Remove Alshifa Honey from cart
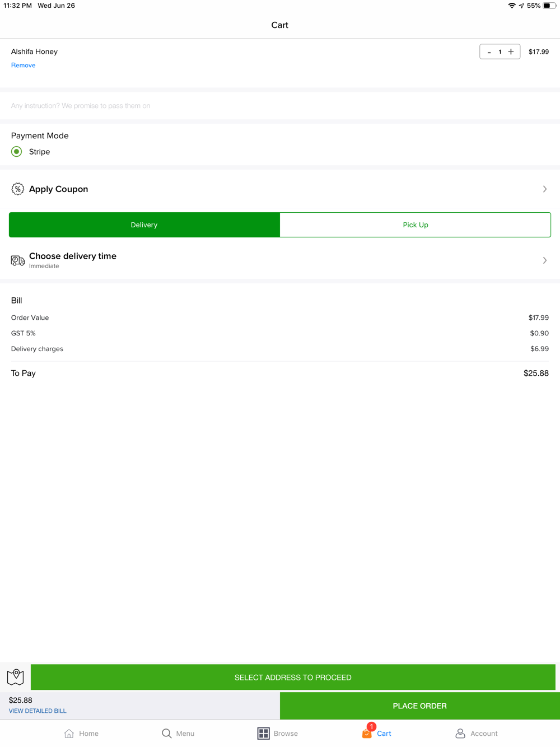The image size is (560, 747). (23, 66)
